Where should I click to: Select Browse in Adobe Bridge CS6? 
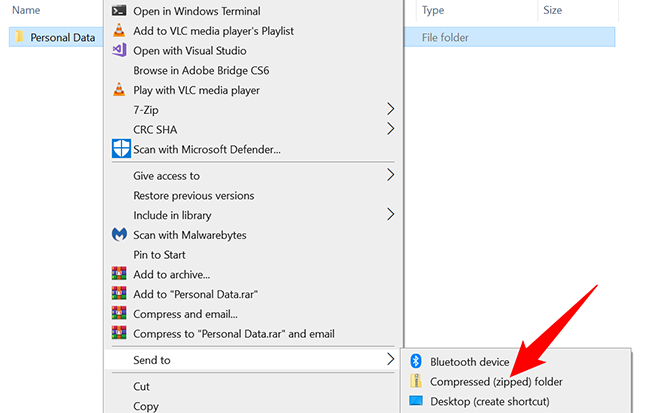pyautogui.click(x=201, y=70)
